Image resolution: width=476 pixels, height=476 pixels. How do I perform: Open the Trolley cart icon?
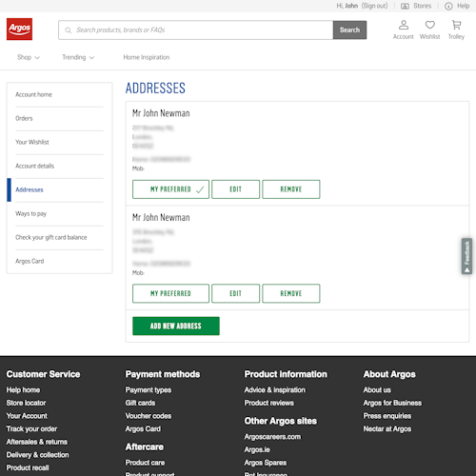point(456,30)
